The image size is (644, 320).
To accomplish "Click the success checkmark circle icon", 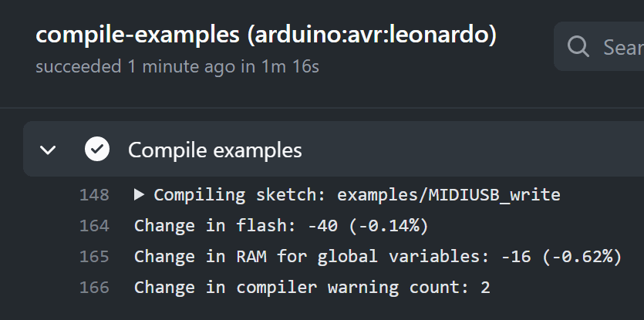I will pos(97,149).
